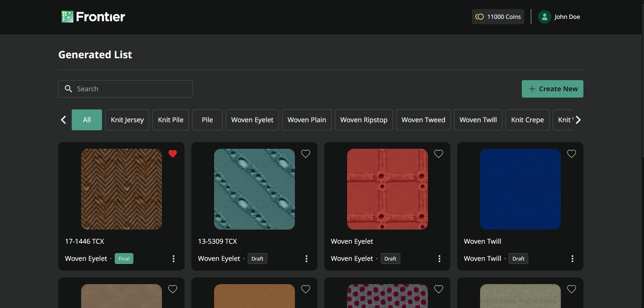Open options menu for red Woven Eyelet card
Screen dimensions: 644x308
pos(439,259)
